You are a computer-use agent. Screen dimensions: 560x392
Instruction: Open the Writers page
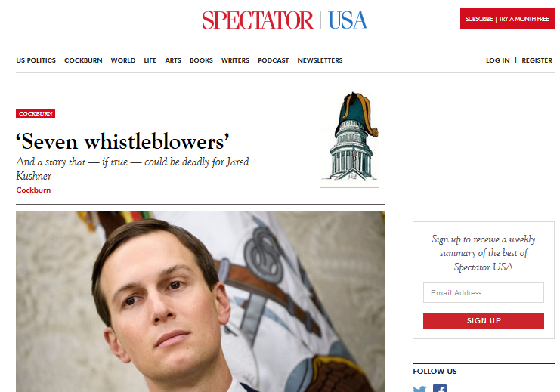coord(235,60)
